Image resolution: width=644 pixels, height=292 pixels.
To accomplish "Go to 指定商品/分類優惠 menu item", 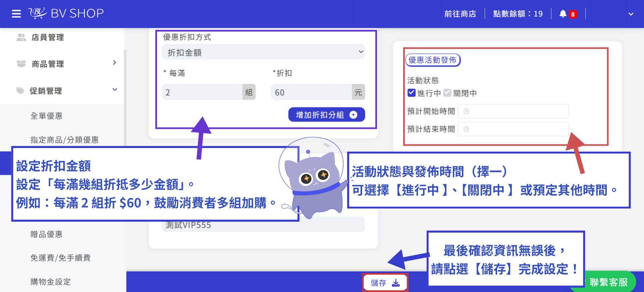I will point(64,140).
